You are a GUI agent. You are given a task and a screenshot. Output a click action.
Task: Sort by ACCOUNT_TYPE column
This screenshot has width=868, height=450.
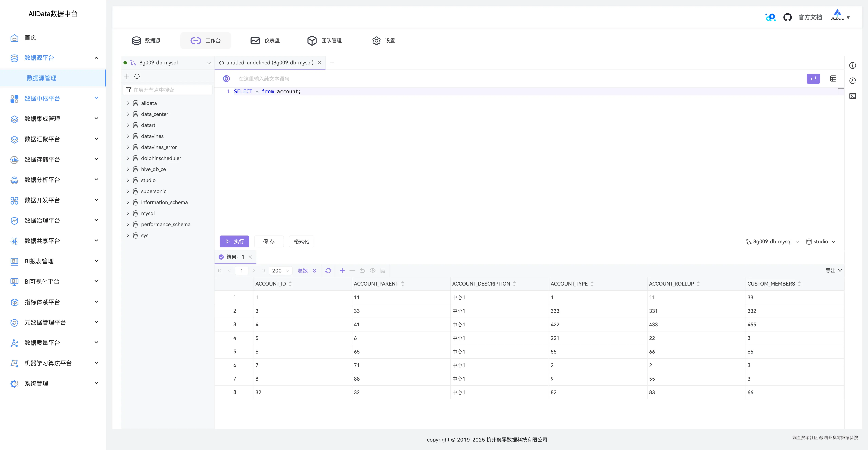coord(592,284)
